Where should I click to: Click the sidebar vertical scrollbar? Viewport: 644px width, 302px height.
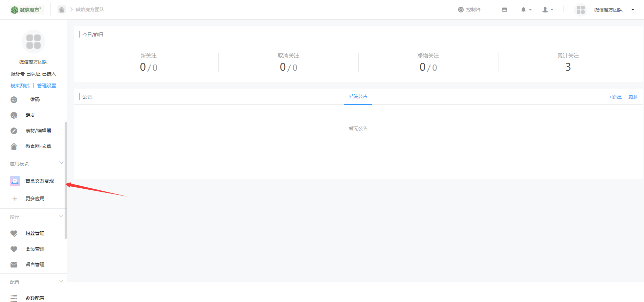point(66,179)
